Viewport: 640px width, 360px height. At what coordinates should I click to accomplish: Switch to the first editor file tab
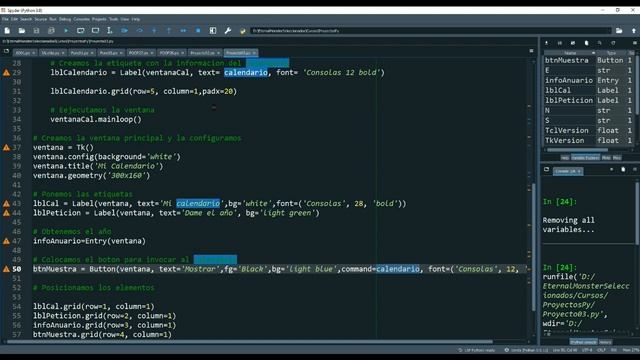(x=25, y=53)
